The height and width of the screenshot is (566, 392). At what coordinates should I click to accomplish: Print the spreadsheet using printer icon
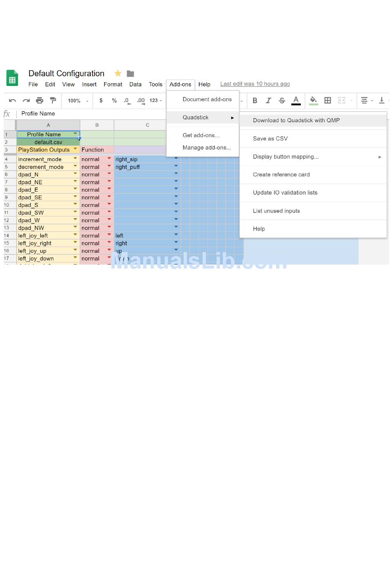pos(40,100)
